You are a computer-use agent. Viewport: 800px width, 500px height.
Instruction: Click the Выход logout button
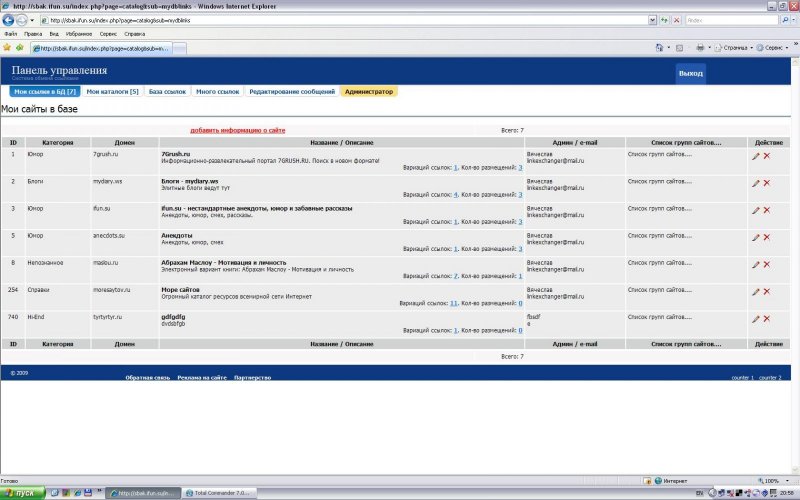point(690,73)
